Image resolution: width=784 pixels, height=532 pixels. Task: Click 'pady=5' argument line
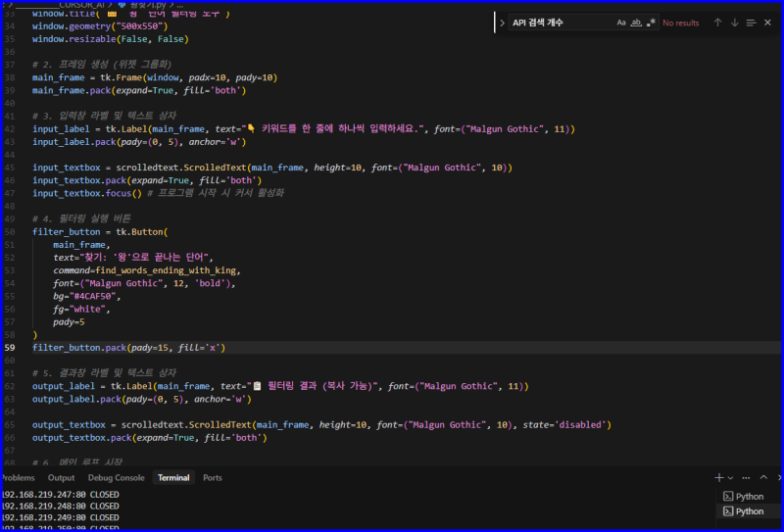(x=69, y=322)
